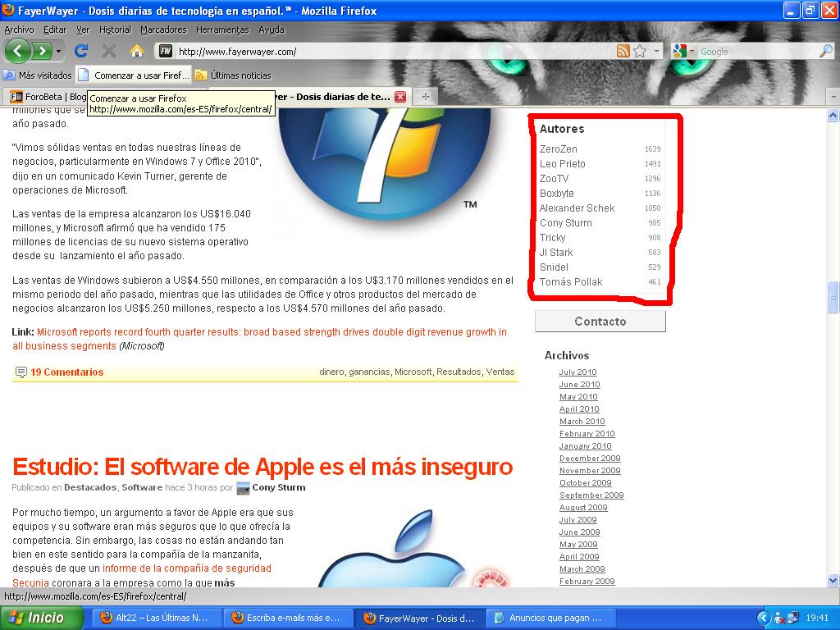Click the FW site favicon in address bar
This screenshot has width=840, height=630.
(166, 51)
